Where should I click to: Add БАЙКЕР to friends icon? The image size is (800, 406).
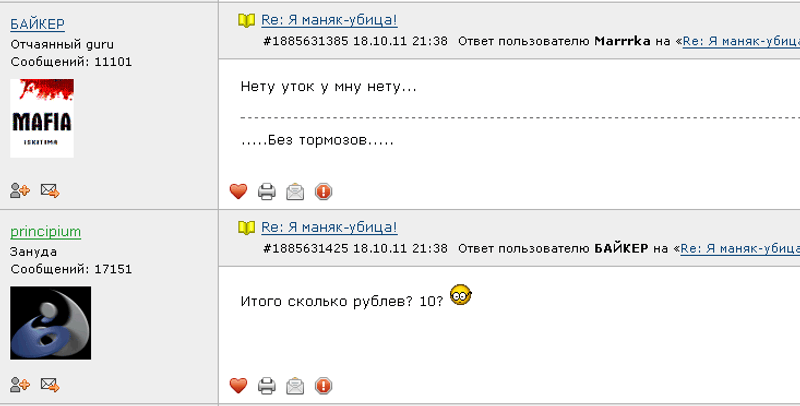(x=20, y=190)
